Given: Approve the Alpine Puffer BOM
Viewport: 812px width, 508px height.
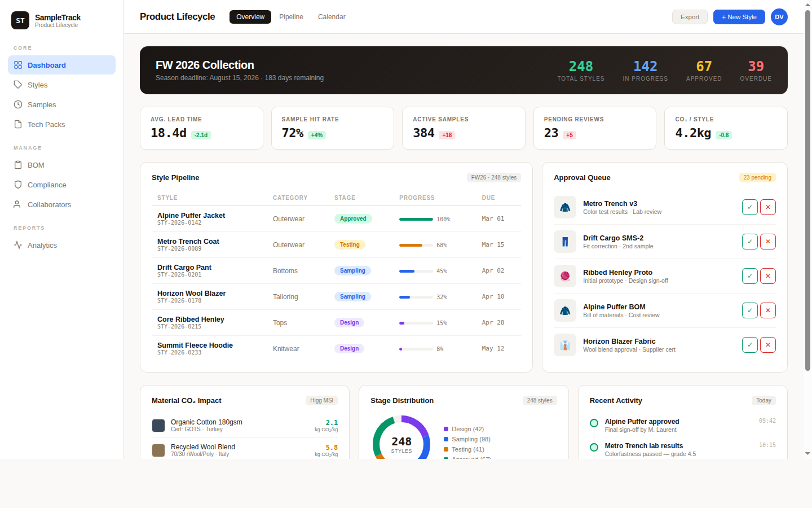Looking at the screenshot, I should coord(750,310).
